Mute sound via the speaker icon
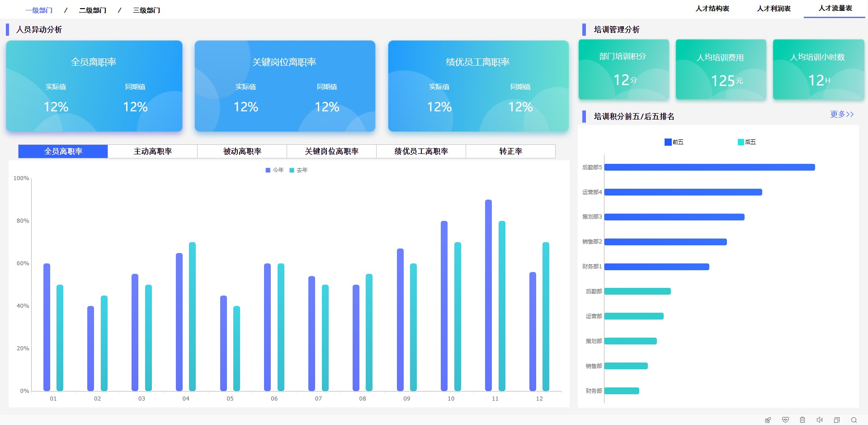This screenshot has height=425, width=868. point(820,420)
